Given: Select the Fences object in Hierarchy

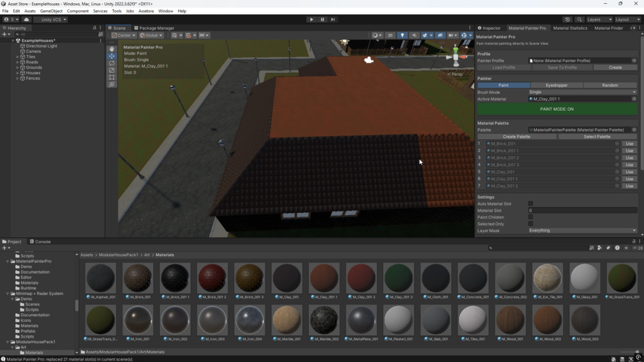Looking at the screenshot, I should [33, 78].
